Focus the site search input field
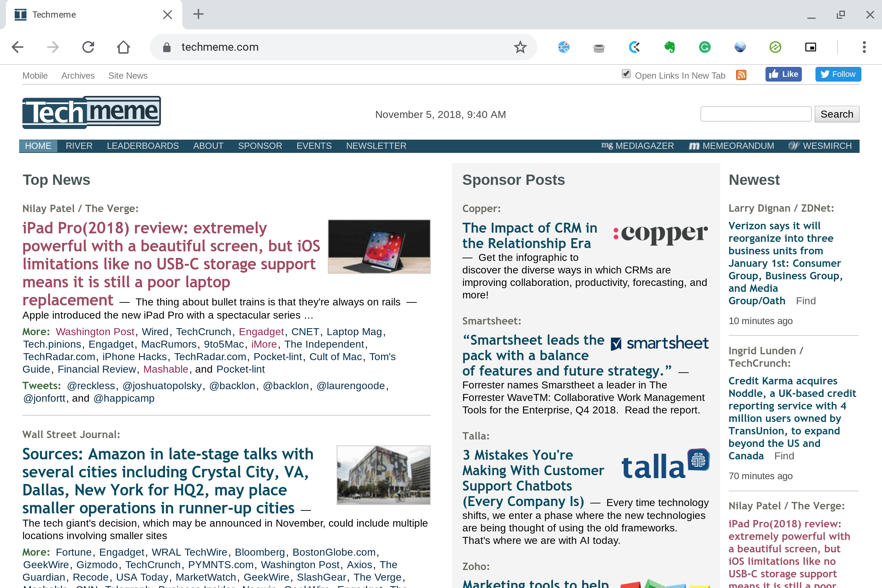 coord(756,114)
